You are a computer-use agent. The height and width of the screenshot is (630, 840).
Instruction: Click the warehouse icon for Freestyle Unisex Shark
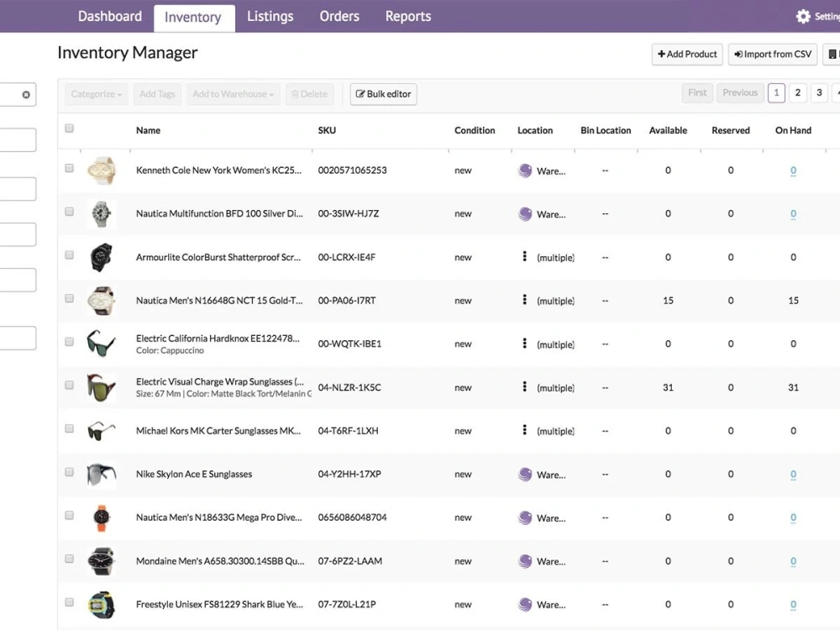click(x=525, y=605)
